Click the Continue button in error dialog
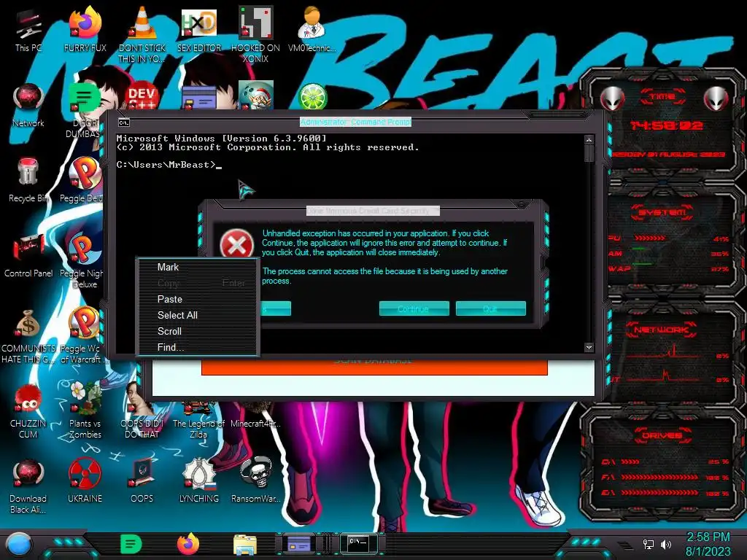This screenshot has width=747, height=560. 414,308
